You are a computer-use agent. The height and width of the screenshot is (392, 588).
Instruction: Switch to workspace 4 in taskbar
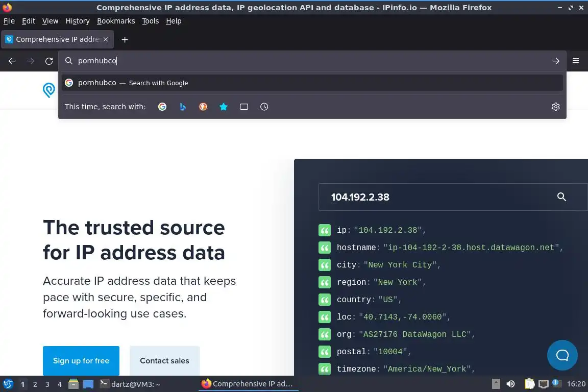pos(60,384)
